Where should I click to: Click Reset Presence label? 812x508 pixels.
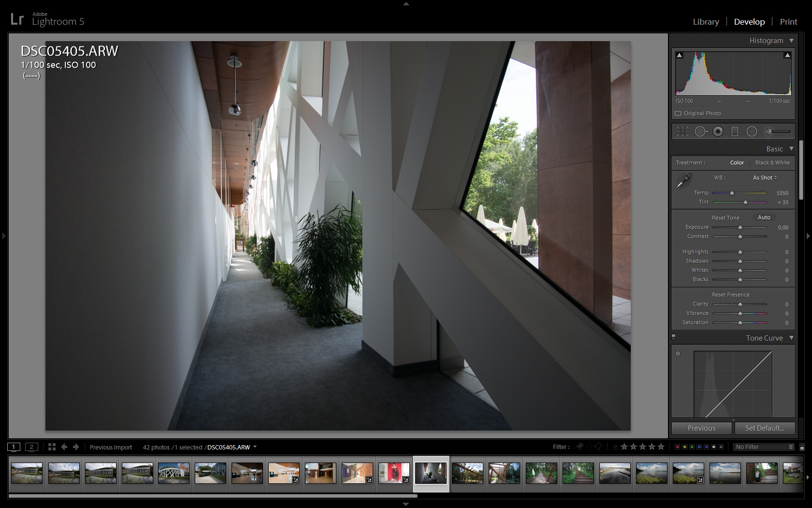[x=730, y=295]
